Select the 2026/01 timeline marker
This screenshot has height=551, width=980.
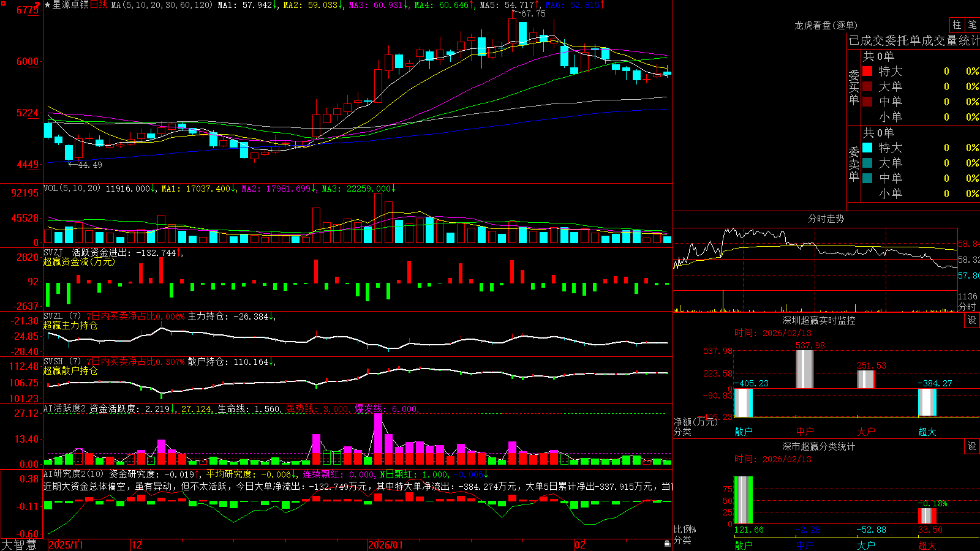pyautogui.click(x=385, y=545)
